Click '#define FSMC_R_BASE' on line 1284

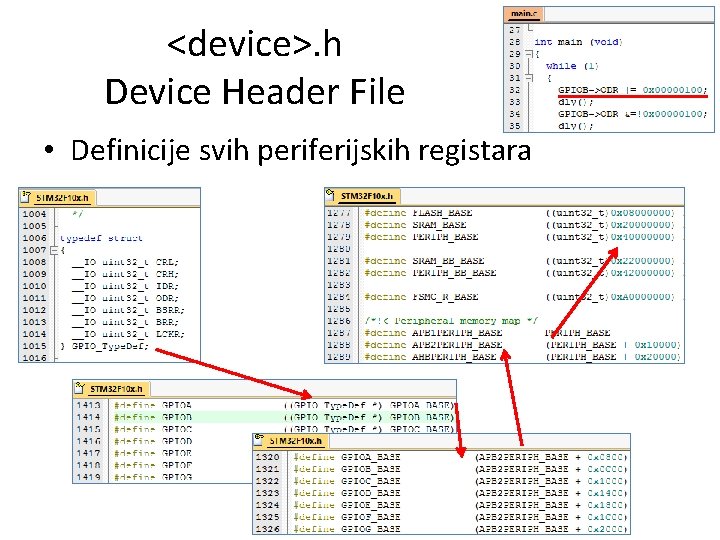(x=422, y=297)
